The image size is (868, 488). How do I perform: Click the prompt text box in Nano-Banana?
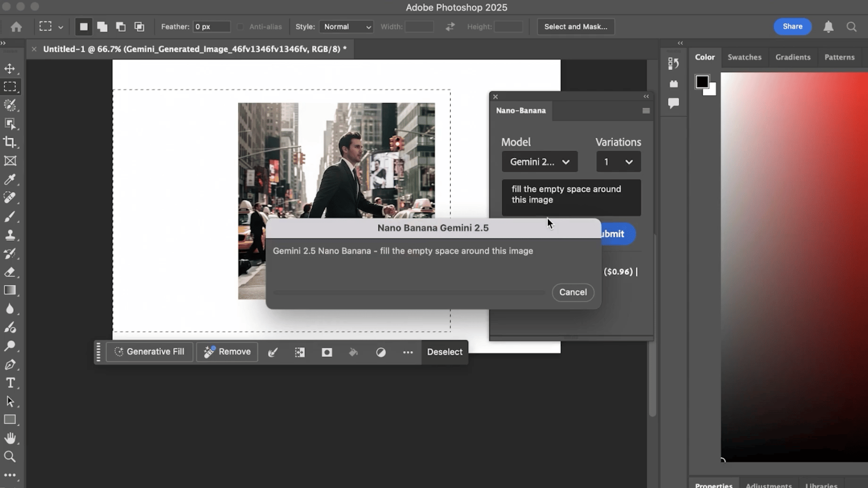pos(571,197)
